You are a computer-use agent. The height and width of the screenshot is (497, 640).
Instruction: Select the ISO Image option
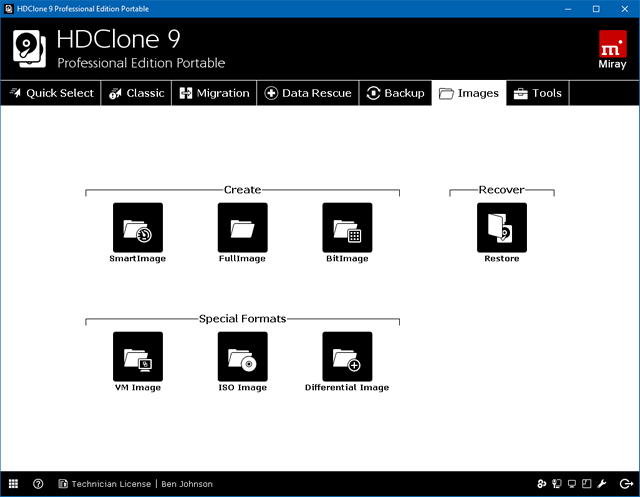242,357
